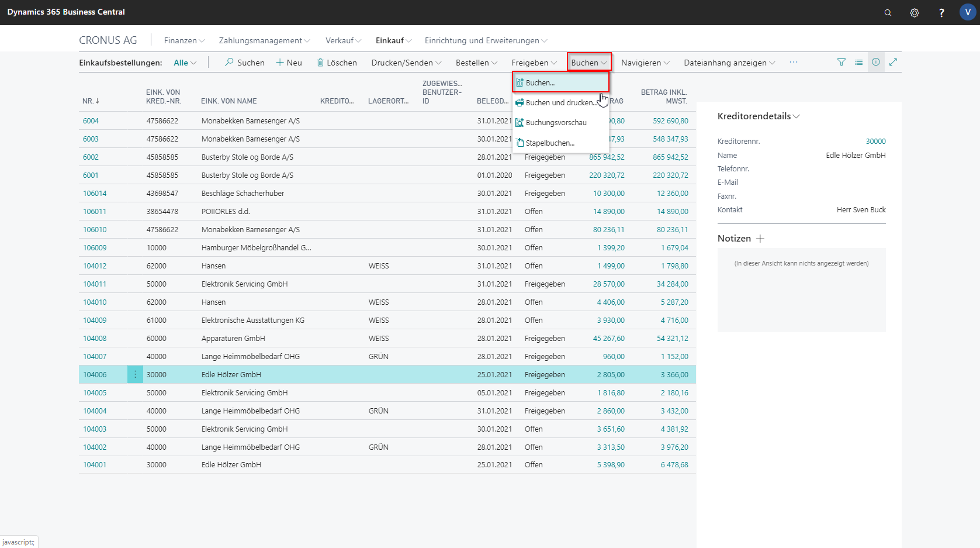Image resolution: width=980 pixels, height=548 pixels.
Task: Sort by EINK. VON NAME column header
Action: (229, 101)
